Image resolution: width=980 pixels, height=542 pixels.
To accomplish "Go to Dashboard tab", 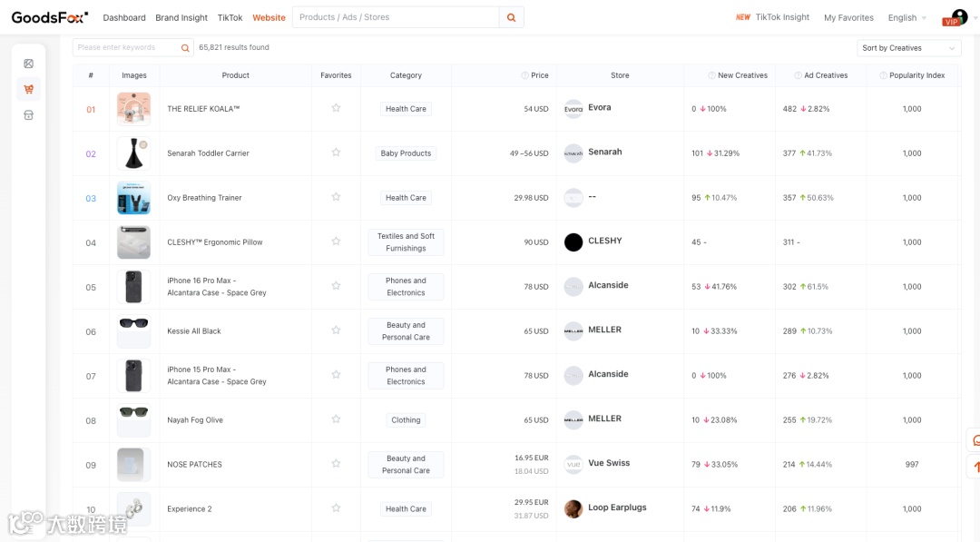I will 124,17.
